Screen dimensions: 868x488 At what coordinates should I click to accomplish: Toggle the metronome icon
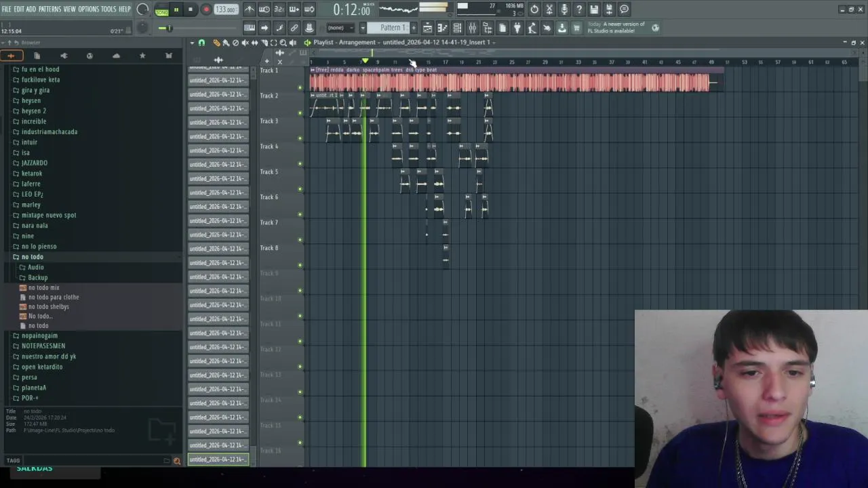click(249, 9)
